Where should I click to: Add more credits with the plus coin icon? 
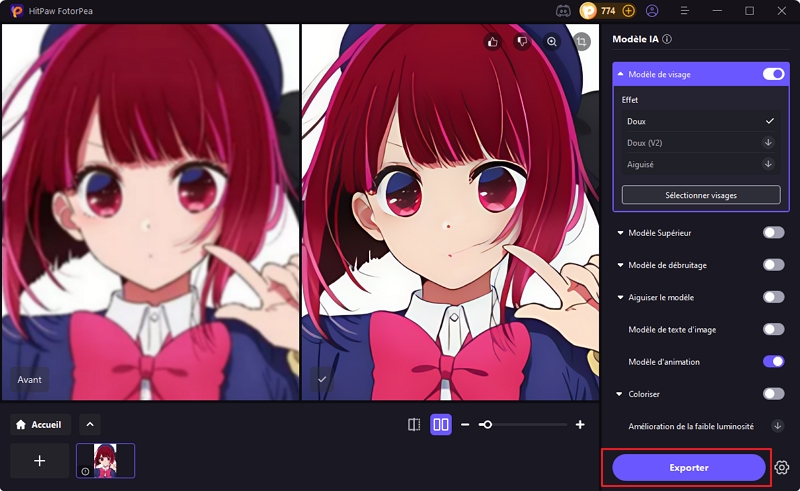(x=629, y=11)
